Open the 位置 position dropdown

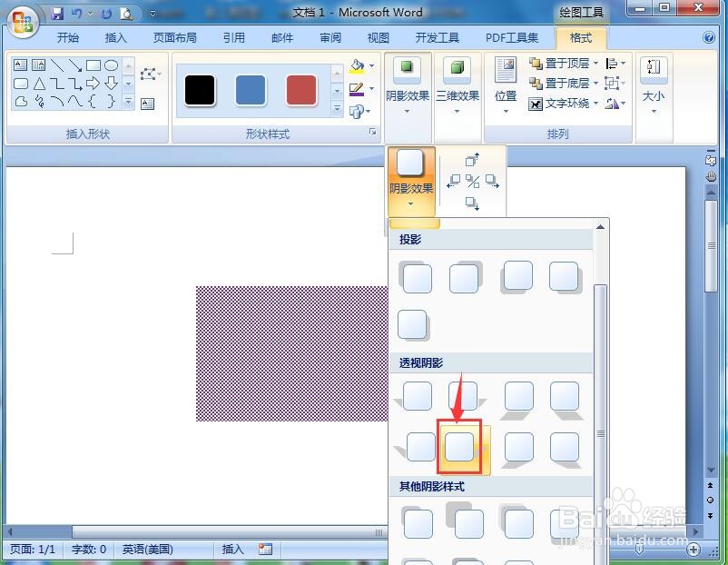(x=506, y=86)
